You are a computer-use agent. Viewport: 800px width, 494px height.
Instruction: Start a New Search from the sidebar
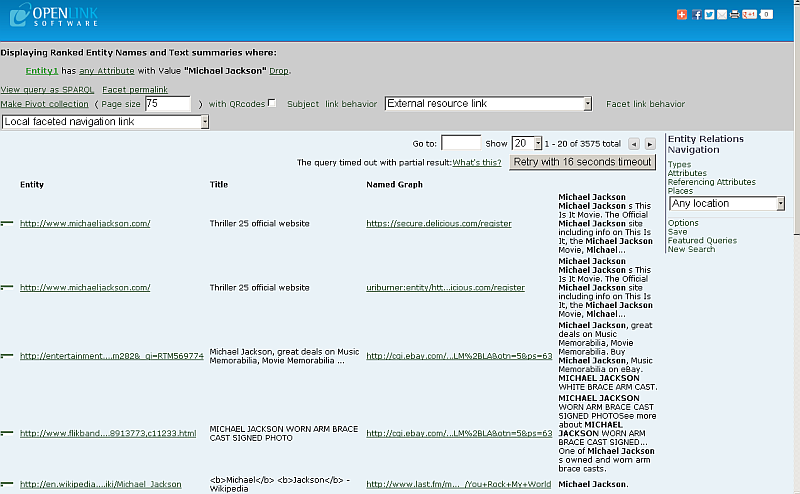691,250
